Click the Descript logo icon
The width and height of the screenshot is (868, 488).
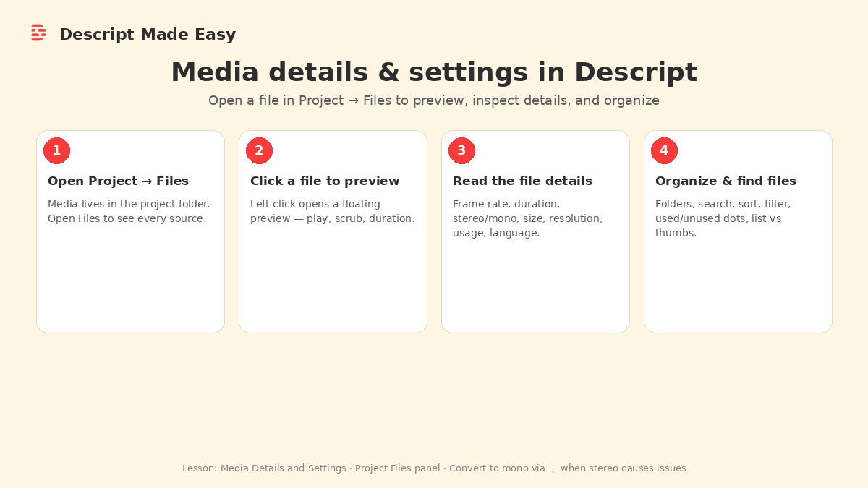pos(38,33)
